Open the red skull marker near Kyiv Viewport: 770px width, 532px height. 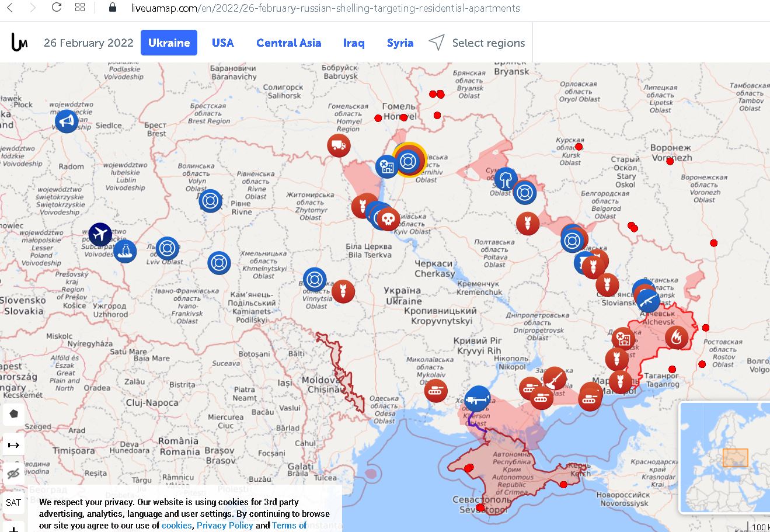(x=388, y=220)
